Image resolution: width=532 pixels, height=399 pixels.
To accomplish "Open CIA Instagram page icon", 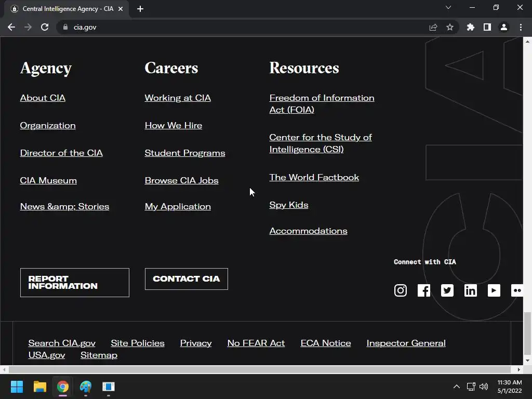I will (401, 290).
